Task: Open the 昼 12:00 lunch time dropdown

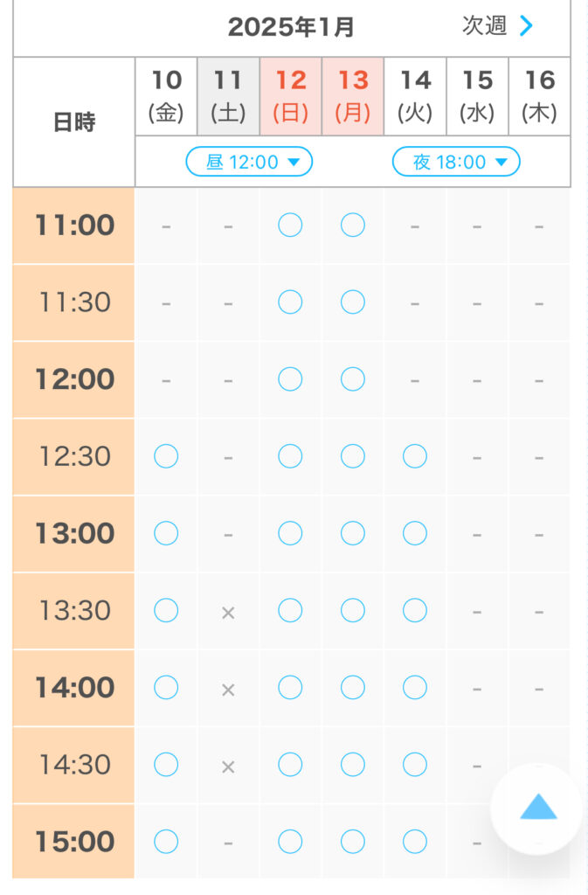Action: (249, 162)
